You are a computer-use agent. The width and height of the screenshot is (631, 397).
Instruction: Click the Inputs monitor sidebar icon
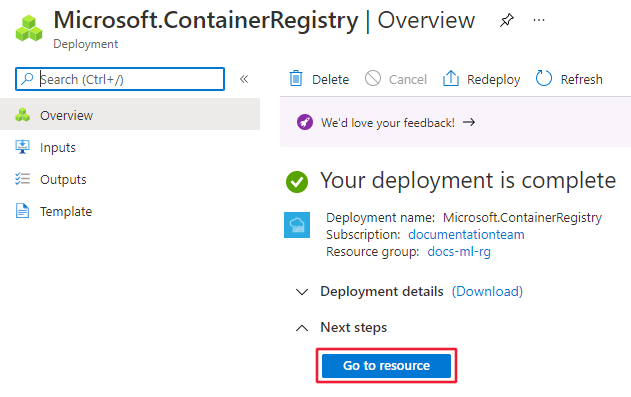23,147
